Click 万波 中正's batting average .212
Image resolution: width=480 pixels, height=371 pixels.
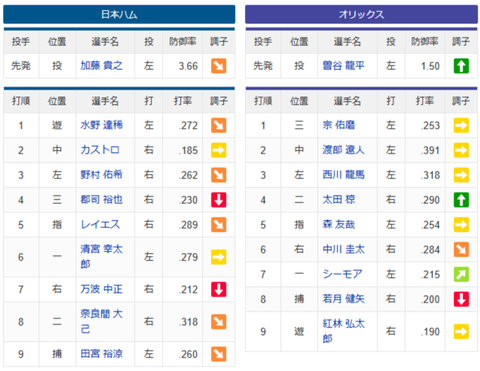click(188, 289)
